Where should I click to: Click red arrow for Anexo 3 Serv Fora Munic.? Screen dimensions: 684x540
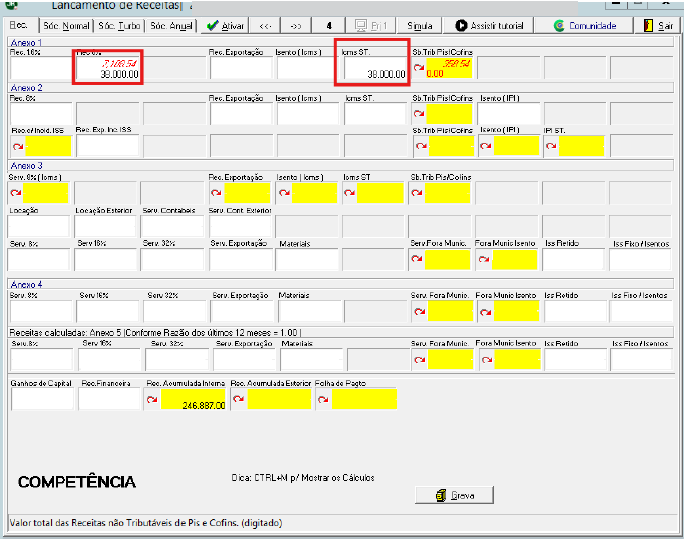[417, 259]
